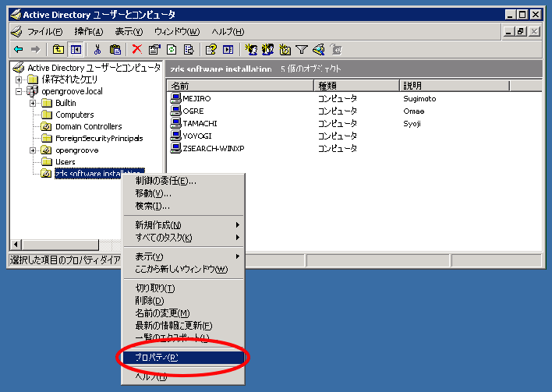Create a new group with toolbar icon

click(268, 50)
